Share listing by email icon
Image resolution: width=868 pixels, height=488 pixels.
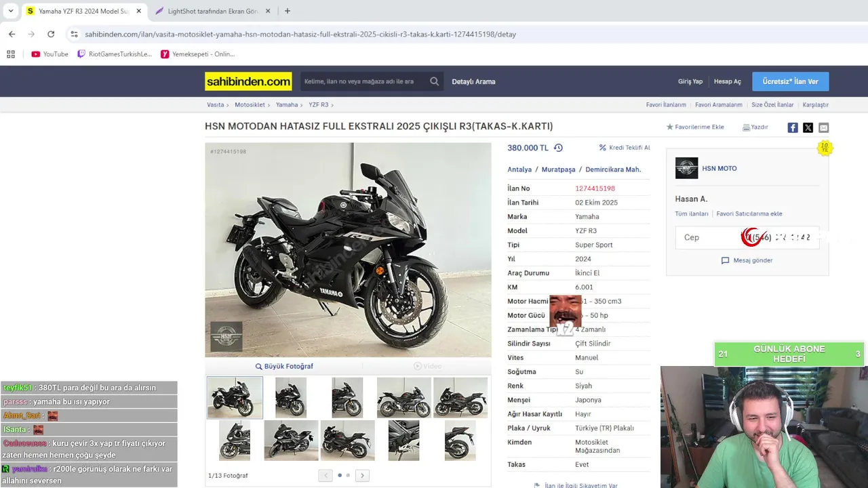point(823,127)
